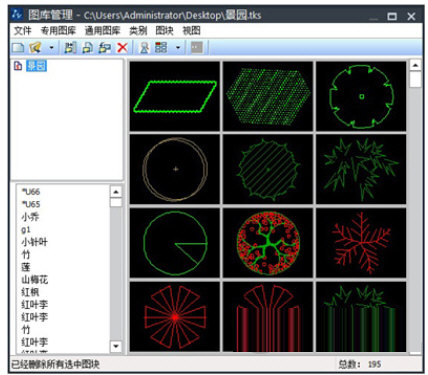
Task: Select the highlighted 景园 tree node
Action: [x=36, y=66]
